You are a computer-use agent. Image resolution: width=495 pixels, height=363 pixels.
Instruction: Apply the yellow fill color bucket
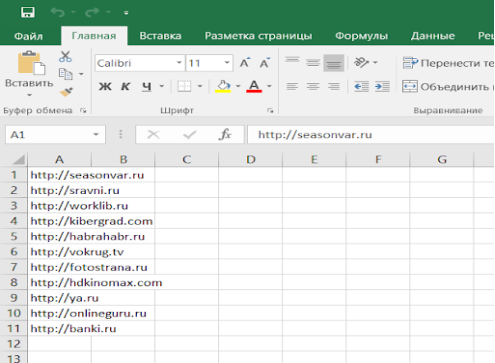(x=223, y=86)
